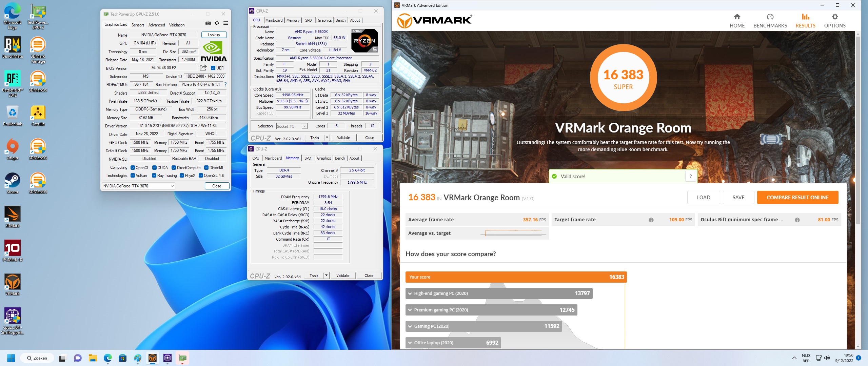Open Mainboard tab in upper CPU-Z window
868x366 pixels.
274,20
